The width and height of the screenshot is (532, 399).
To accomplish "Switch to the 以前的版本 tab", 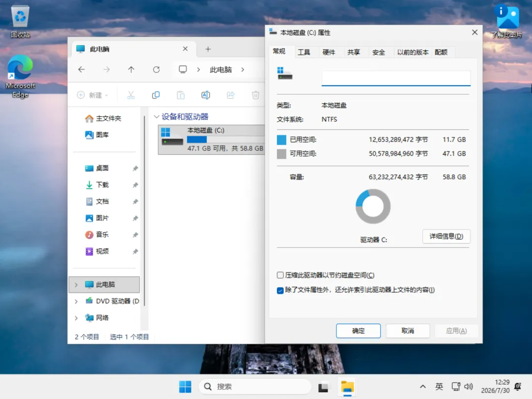I will (413, 52).
